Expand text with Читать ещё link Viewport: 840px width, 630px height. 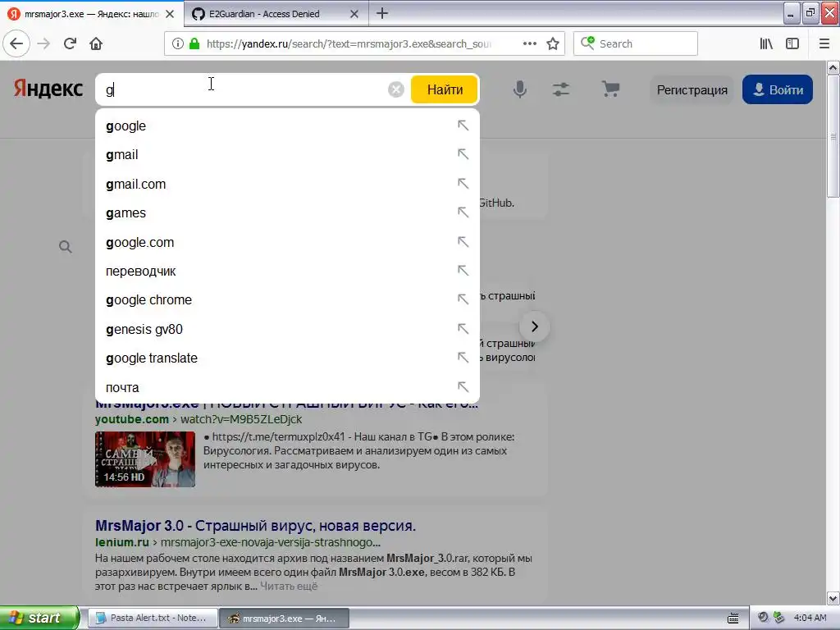[289, 586]
